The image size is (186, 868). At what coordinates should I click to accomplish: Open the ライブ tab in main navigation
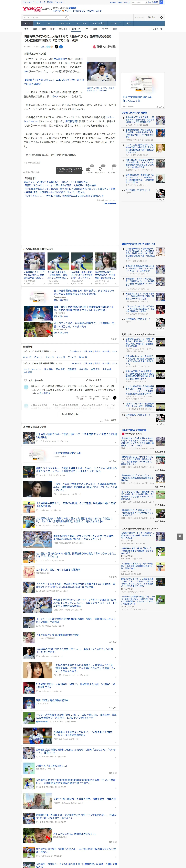click(49, 24)
